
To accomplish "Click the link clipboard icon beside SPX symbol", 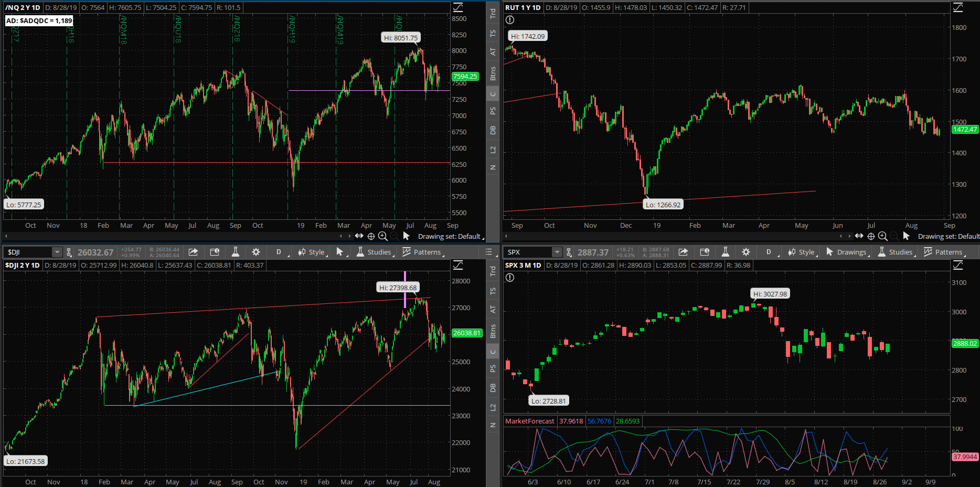I will click(x=569, y=252).
